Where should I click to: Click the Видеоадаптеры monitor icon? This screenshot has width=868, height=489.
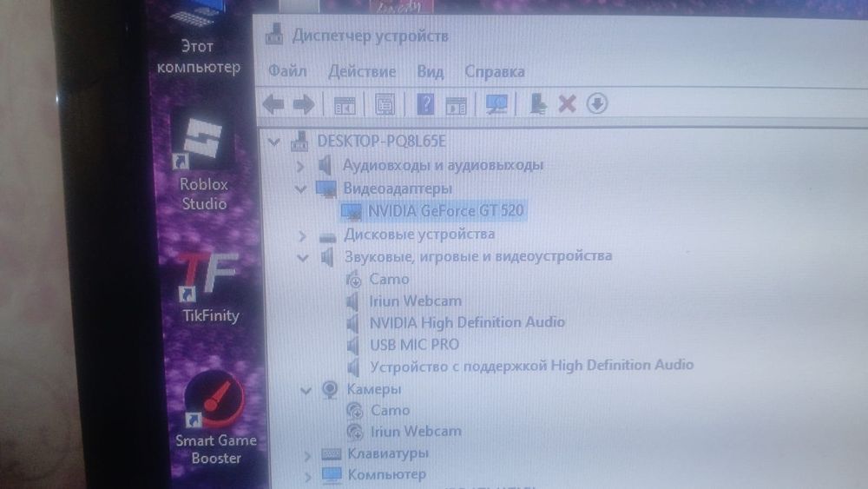[326, 189]
